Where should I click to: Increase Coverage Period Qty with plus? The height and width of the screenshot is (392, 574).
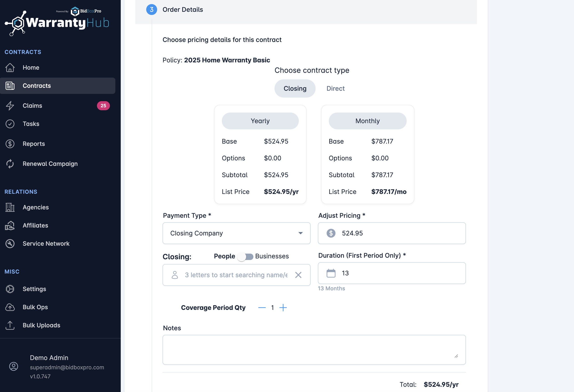click(x=283, y=308)
